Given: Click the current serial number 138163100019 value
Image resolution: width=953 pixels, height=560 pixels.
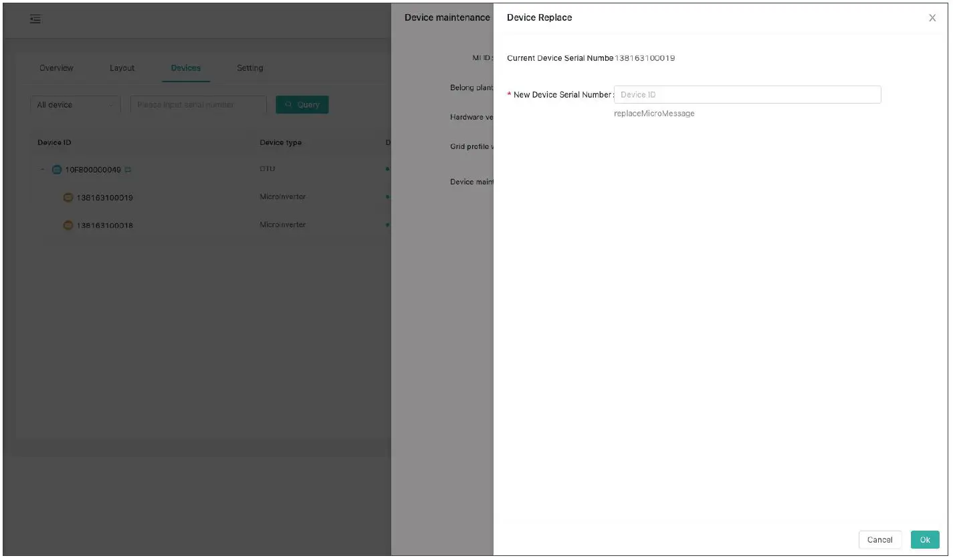Looking at the screenshot, I should [x=645, y=58].
